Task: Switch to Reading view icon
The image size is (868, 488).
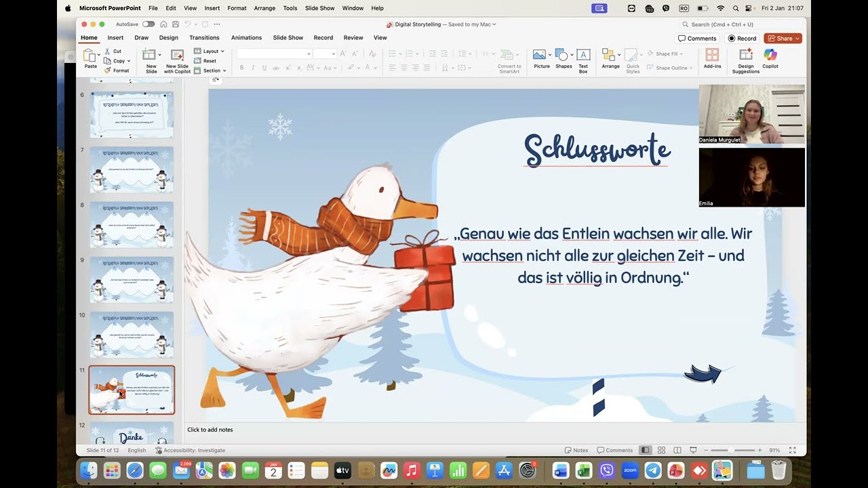Action: click(x=677, y=450)
